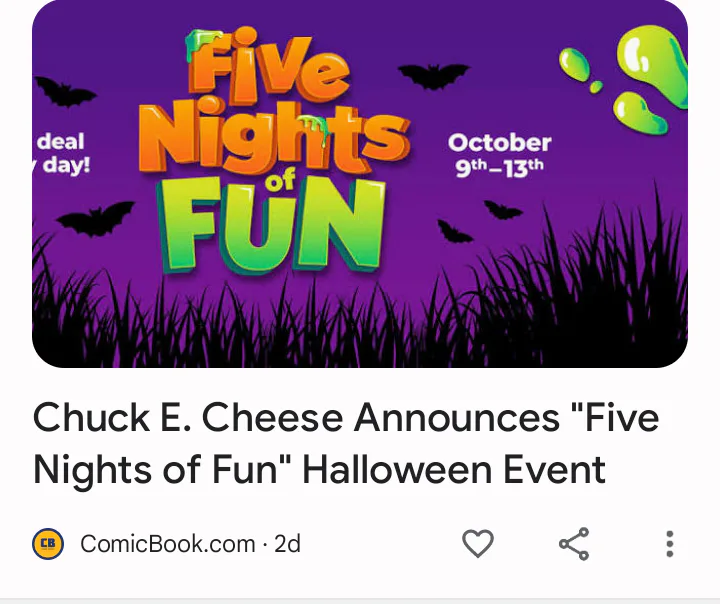
Task: Click the "2d" article timestamp
Action: click(288, 544)
